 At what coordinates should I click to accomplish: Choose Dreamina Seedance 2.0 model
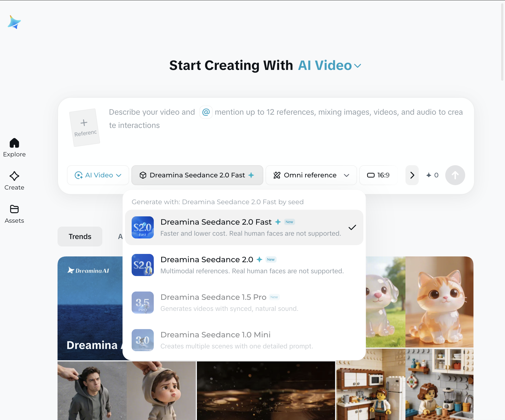(x=244, y=265)
